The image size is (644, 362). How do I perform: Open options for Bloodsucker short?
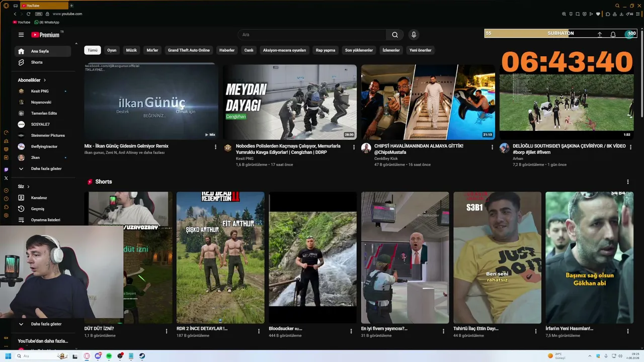click(351, 331)
